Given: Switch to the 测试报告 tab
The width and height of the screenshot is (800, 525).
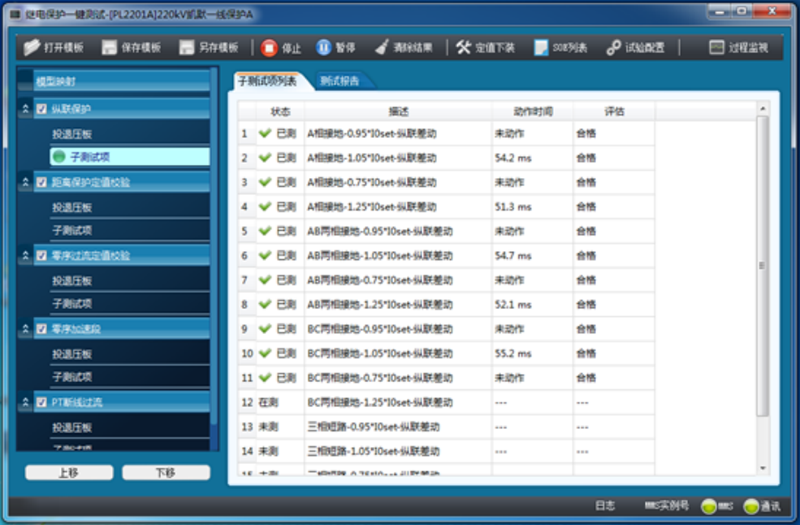Looking at the screenshot, I should (340, 80).
